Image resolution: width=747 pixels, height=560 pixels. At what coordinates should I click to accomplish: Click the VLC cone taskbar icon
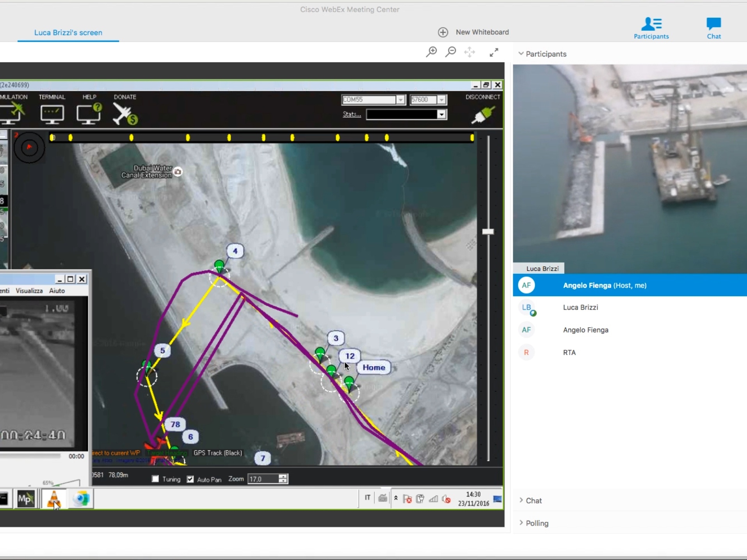pos(54,499)
